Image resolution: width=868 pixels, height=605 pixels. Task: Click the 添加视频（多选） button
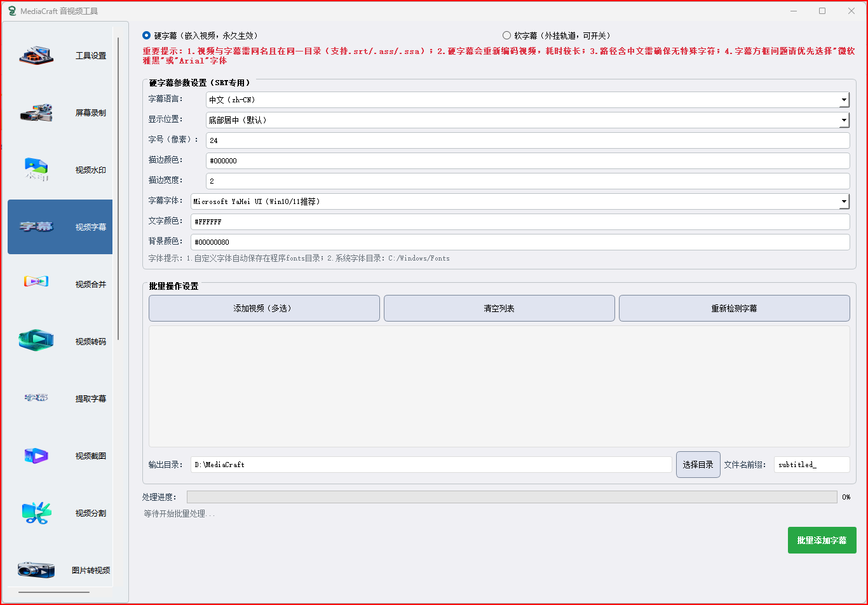click(x=264, y=308)
